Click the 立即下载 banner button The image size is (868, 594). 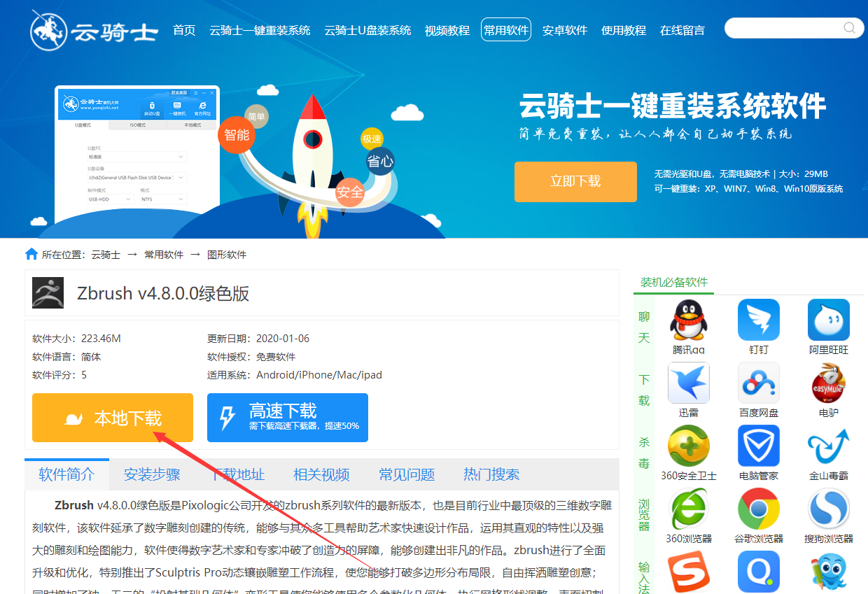pos(575,182)
